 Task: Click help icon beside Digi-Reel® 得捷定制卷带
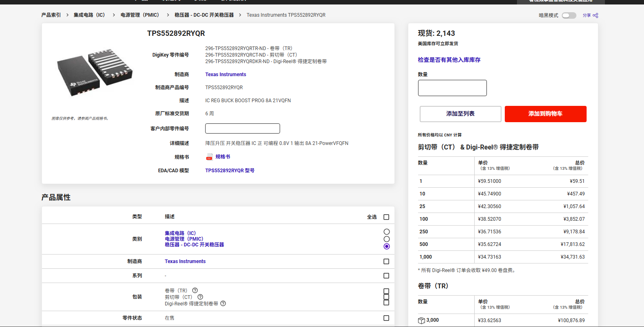tap(223, 303)
